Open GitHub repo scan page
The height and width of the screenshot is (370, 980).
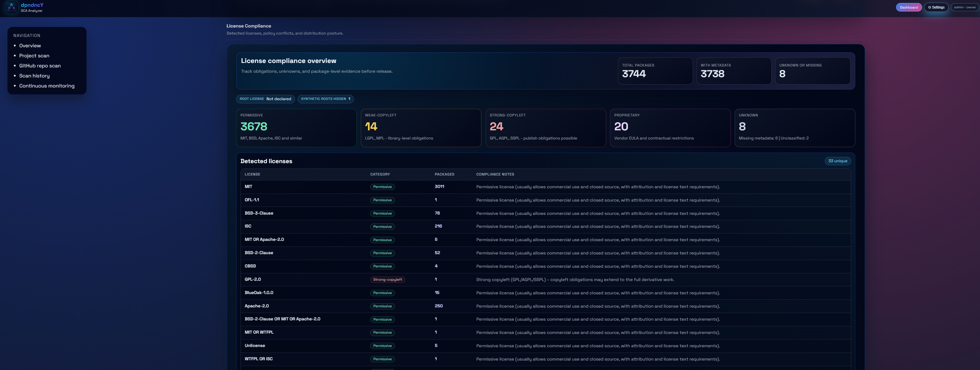40,66
